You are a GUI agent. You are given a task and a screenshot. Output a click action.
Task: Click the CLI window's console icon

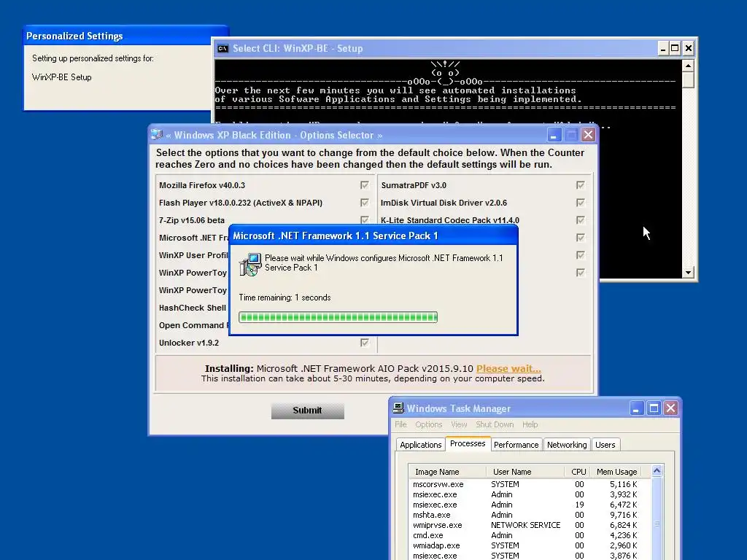222,49
